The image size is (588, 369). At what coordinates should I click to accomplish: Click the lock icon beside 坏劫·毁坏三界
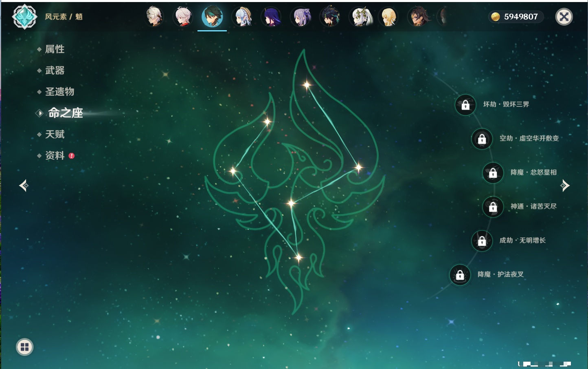pos(465,105)
